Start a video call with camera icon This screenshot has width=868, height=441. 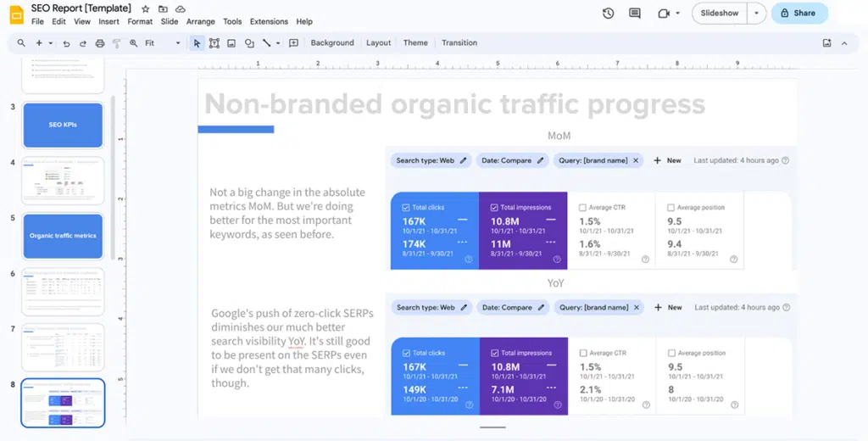(664, 14)
